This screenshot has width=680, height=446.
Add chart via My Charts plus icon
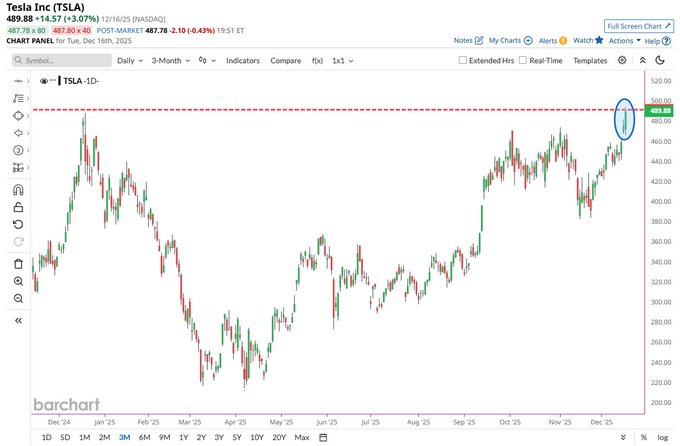coord(528,40)
